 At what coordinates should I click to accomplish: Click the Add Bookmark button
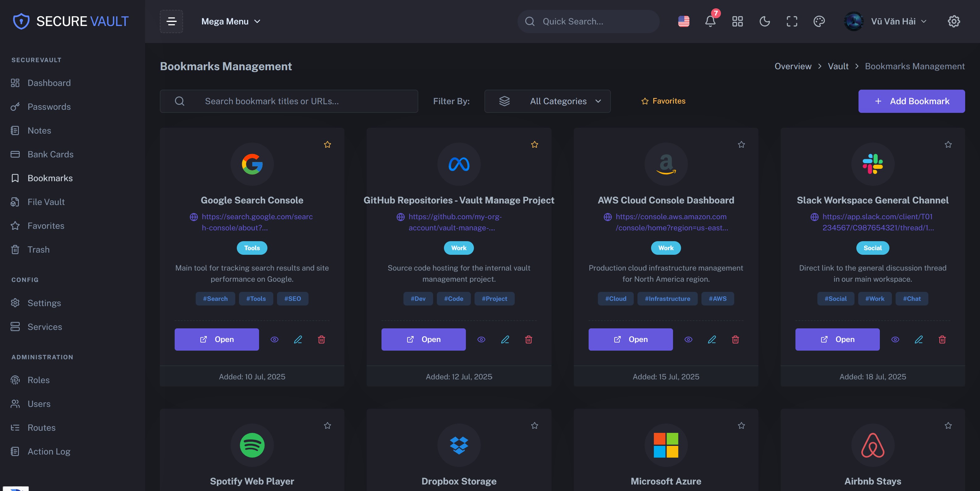click(x=911, y=101)
